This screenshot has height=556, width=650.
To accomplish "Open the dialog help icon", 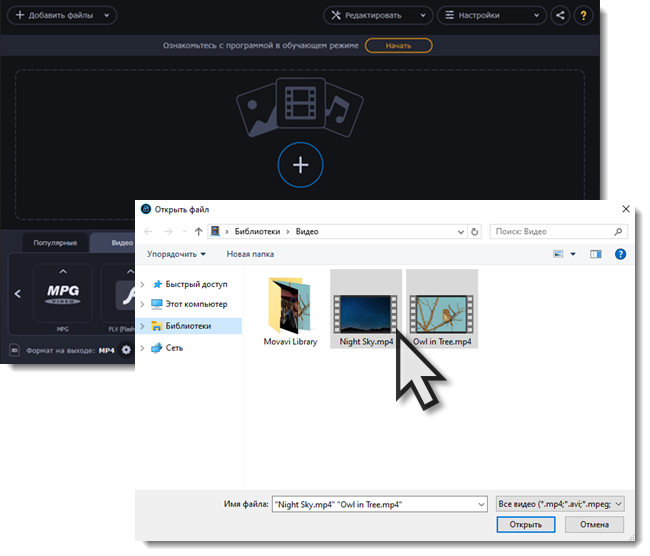I will coord(620,254).
